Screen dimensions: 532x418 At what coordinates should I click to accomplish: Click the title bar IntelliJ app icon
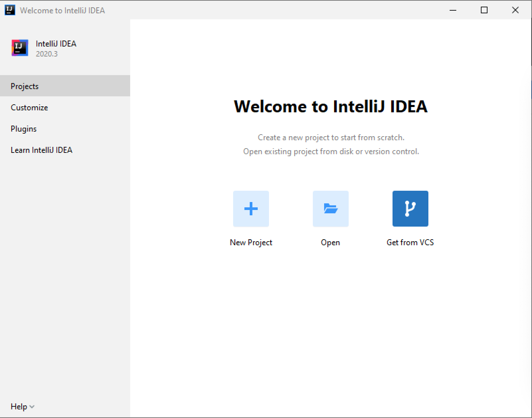(x=10, y=10)
